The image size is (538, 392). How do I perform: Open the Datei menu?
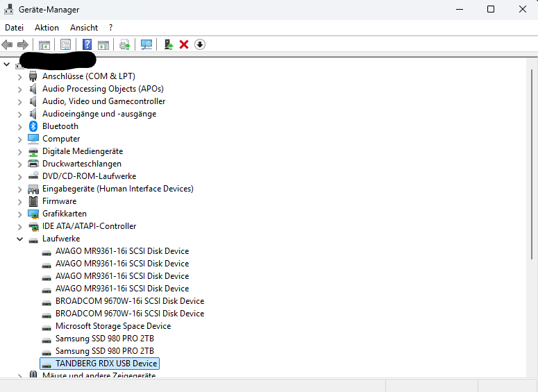(x=15, y=28)
